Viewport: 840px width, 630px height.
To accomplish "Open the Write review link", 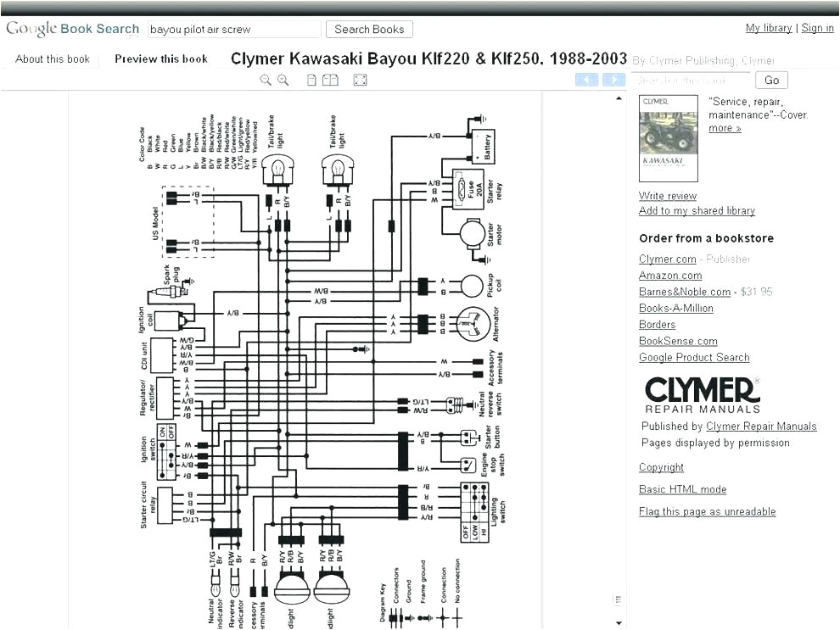I will [x=667, y=195].
